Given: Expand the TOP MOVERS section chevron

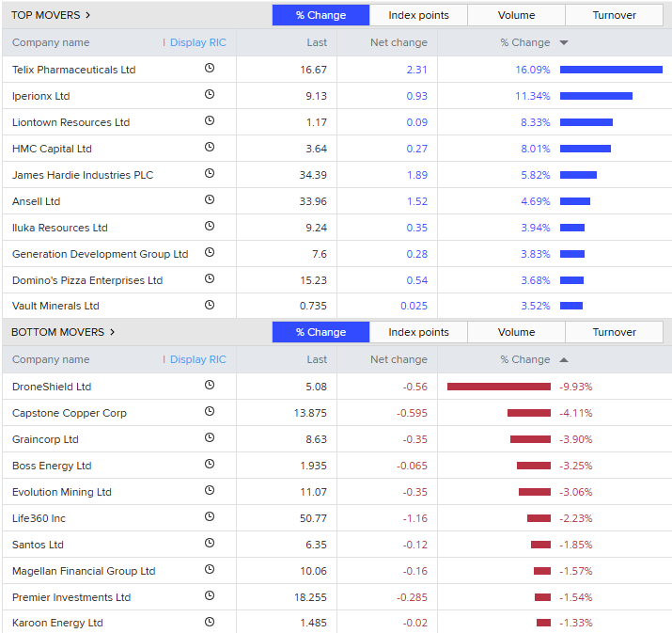Looking at the screenshot, I should click(88, 15).
